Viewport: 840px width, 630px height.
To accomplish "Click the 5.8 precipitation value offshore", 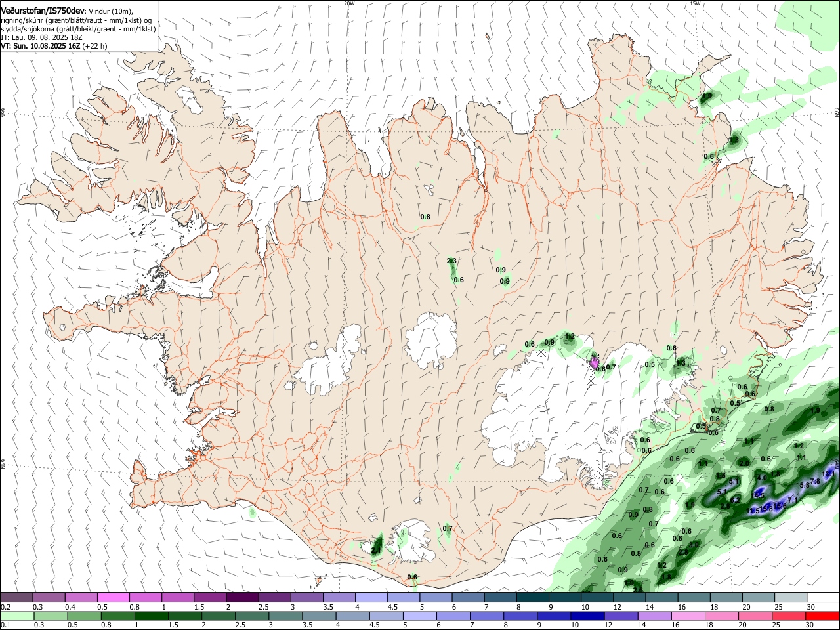I will (x=805, y=485).
